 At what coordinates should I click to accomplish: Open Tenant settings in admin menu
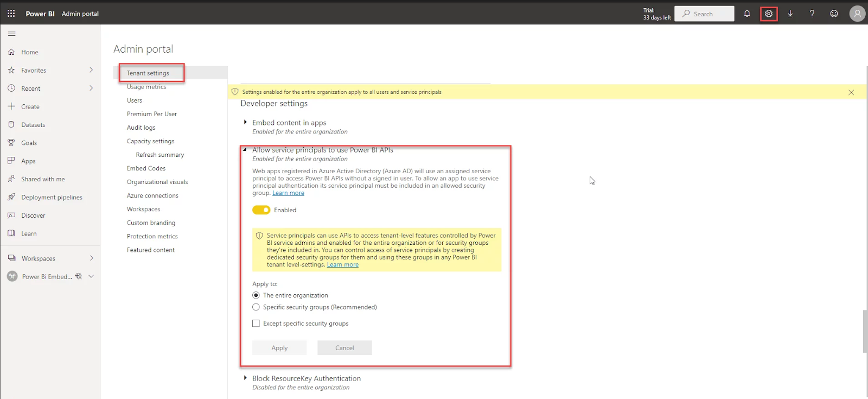[x=148, y=73]
